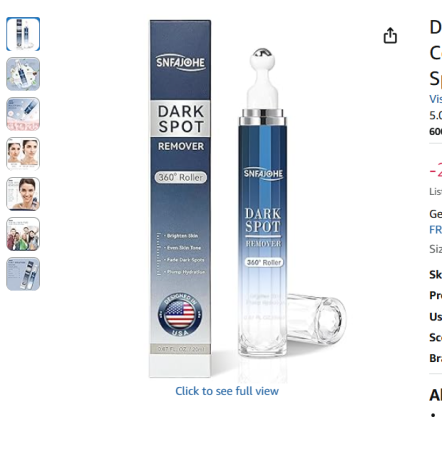Open the thumbnail showing roller applied on skin

(23, 114)
